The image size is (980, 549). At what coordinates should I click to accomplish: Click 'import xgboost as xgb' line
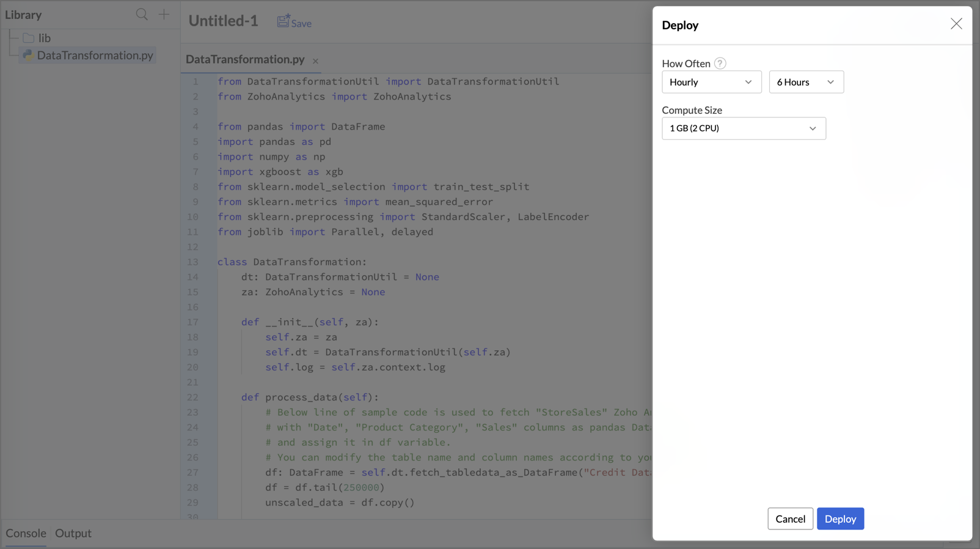pos(280,172)
